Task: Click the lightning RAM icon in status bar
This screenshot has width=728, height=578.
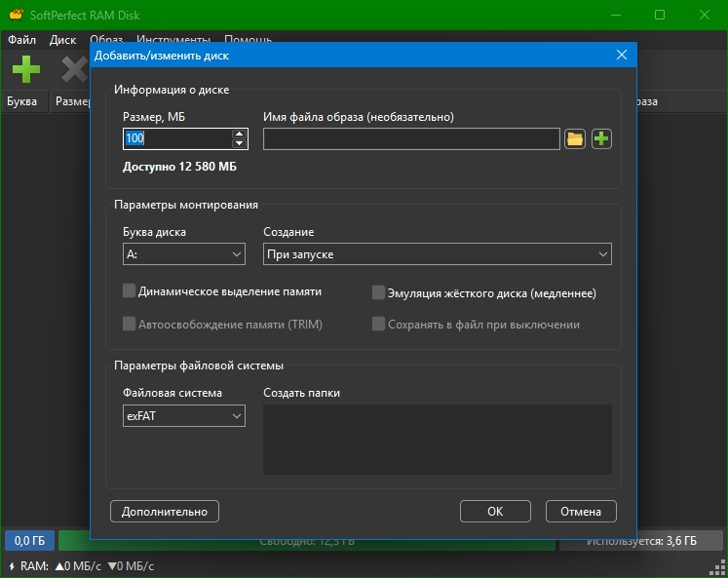Action: click(12, 567)
